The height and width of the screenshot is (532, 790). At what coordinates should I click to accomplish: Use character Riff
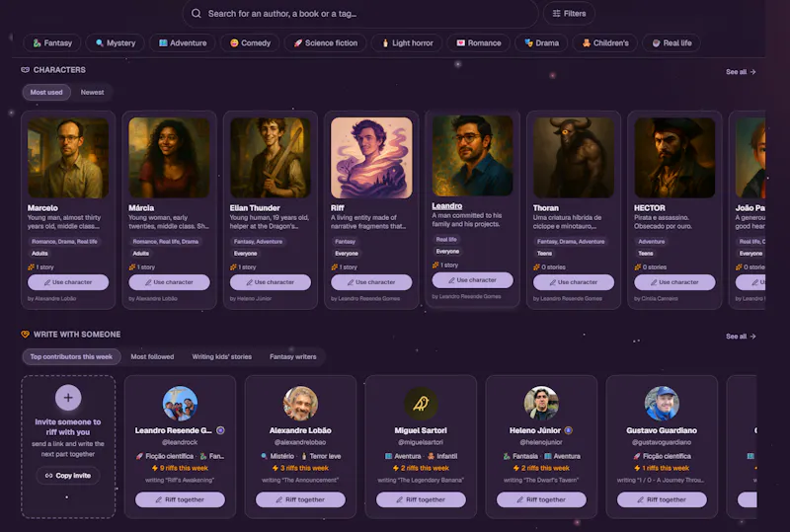[371, 282]
